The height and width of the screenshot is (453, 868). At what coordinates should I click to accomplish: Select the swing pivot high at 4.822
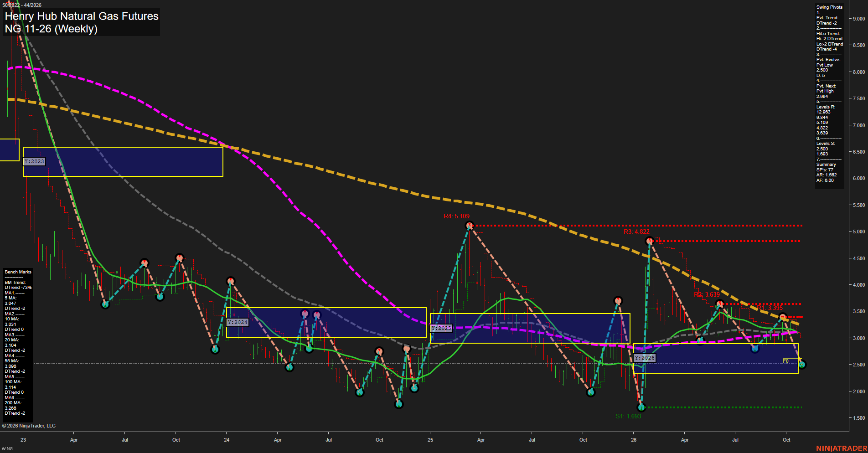[650, 241]
